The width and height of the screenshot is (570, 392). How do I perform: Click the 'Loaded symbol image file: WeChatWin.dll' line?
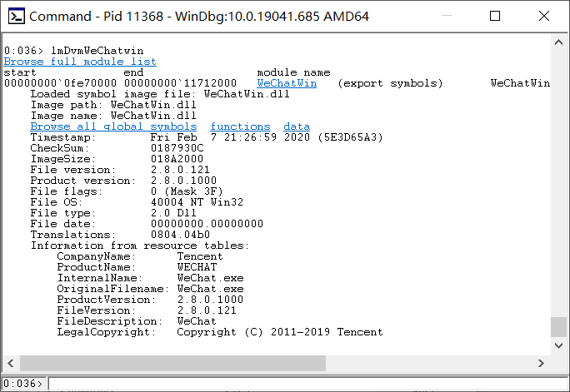point(160,94)
